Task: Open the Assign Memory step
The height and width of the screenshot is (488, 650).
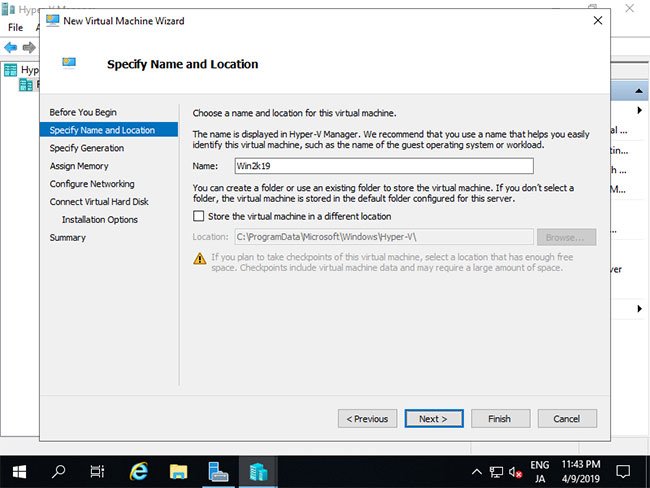Action: click(x=79, y=166)
